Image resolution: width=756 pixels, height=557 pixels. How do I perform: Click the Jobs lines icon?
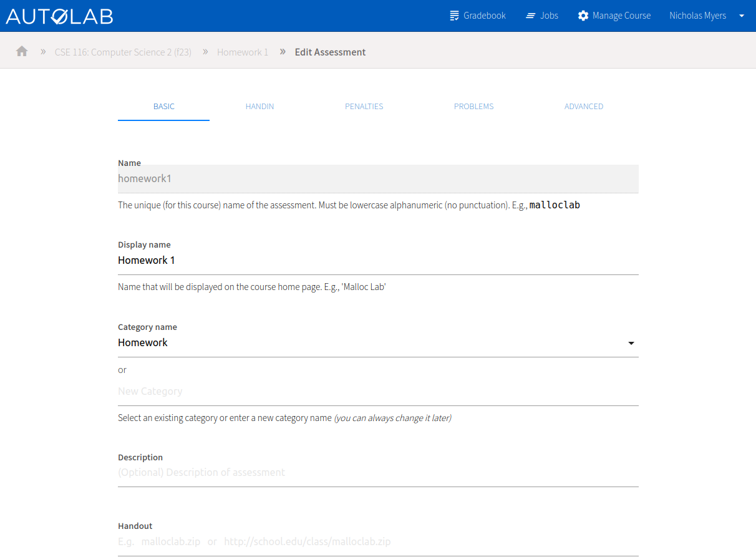[531, 16]
